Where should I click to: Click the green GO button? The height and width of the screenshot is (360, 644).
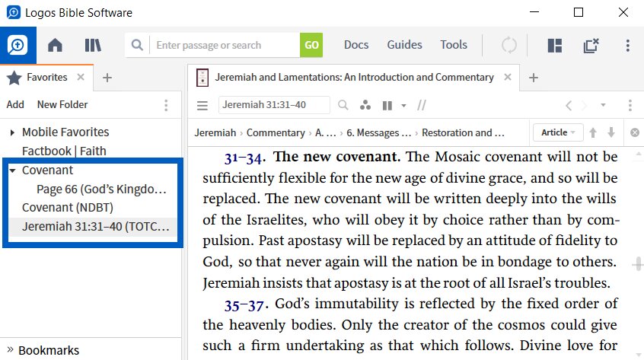pyautogui.click(x=311, y=45)
